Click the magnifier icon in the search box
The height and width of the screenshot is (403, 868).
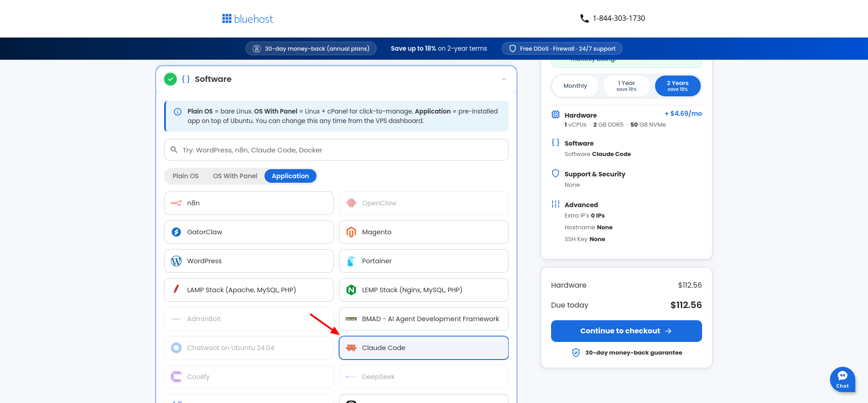(x=174, y=150)
